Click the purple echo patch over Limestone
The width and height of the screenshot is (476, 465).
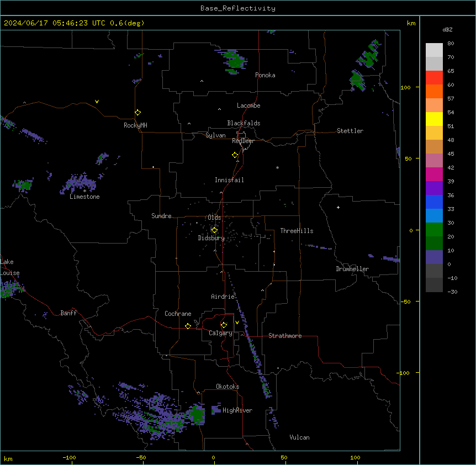pos(79,183)
